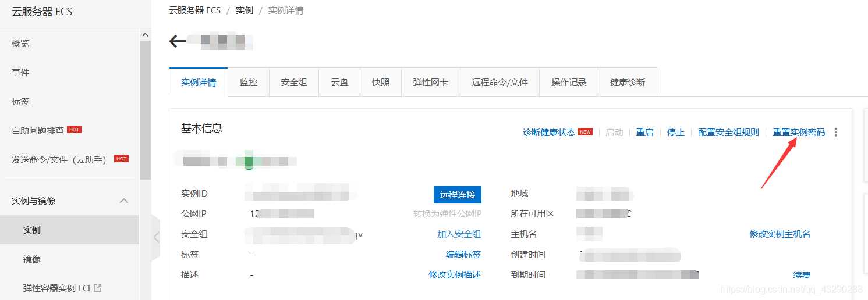
Task: Click 编辑标签 link
Action: click(x=463, y=255)
